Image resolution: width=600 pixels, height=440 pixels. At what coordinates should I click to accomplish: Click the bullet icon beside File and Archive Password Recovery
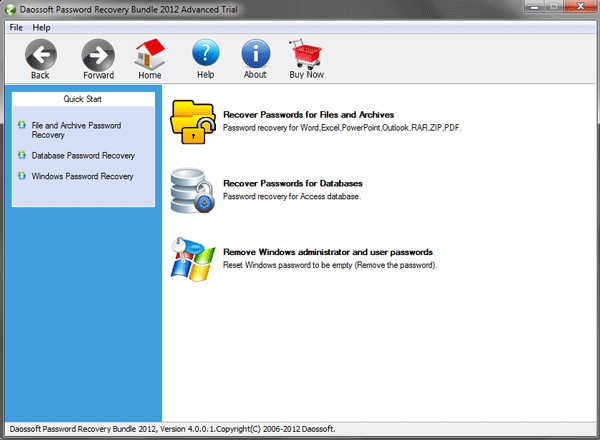(x=22, y=125)
